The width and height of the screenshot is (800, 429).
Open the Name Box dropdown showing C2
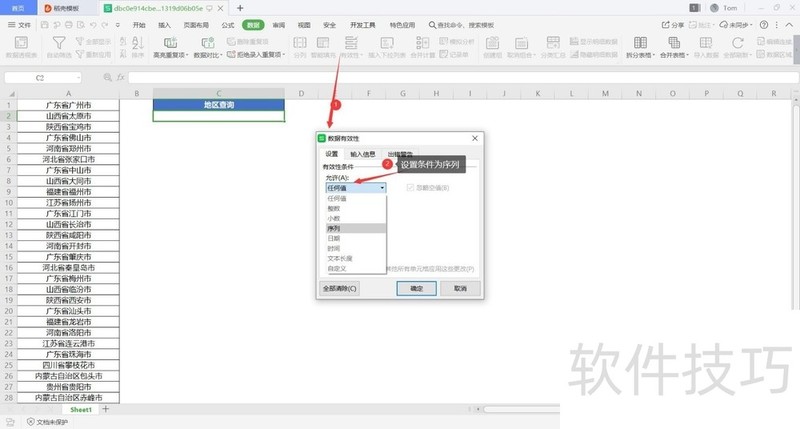click(x=78, y=78)
